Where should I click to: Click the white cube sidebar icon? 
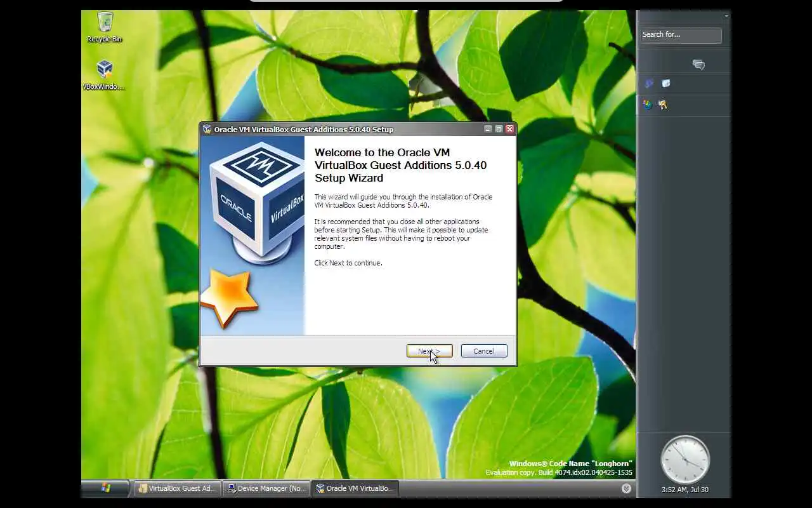pyautogui.click(x=665, y=83)
